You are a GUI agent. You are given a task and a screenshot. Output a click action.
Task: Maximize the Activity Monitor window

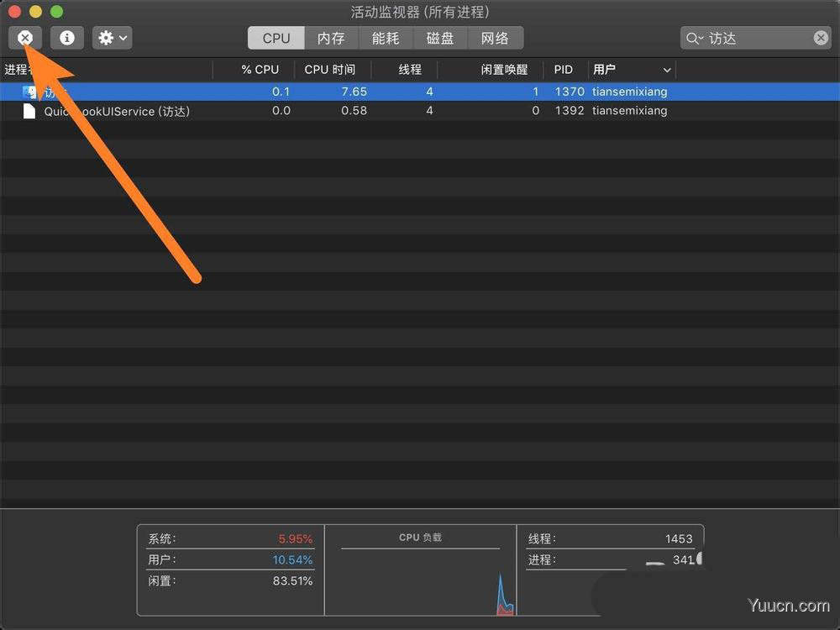[57, 11]
